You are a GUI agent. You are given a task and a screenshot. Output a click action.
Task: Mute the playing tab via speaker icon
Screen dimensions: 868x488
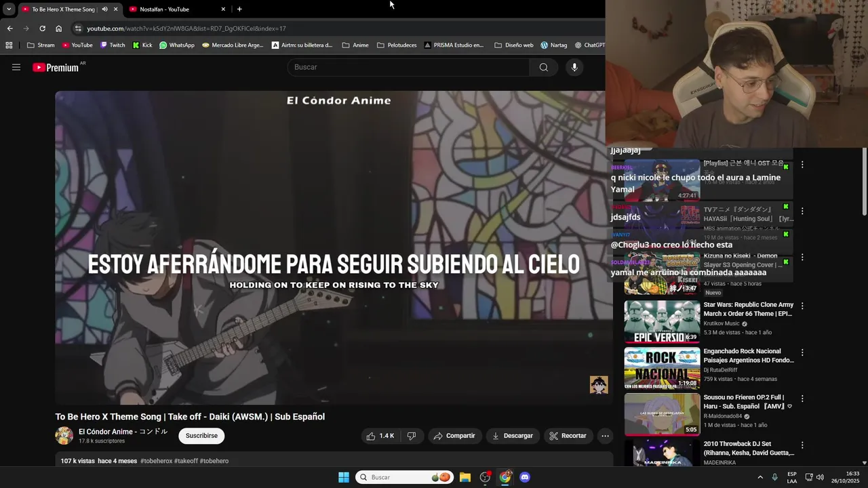[104, 9]
